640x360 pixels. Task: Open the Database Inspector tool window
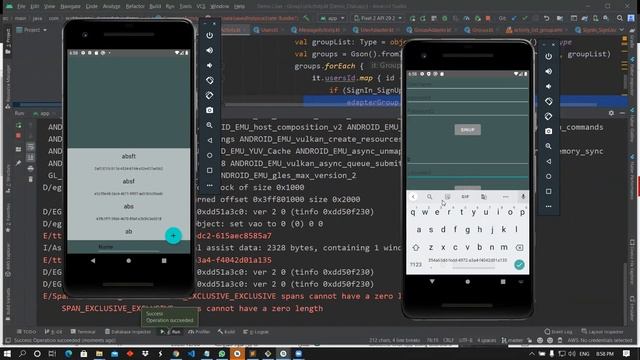point(128,332)
